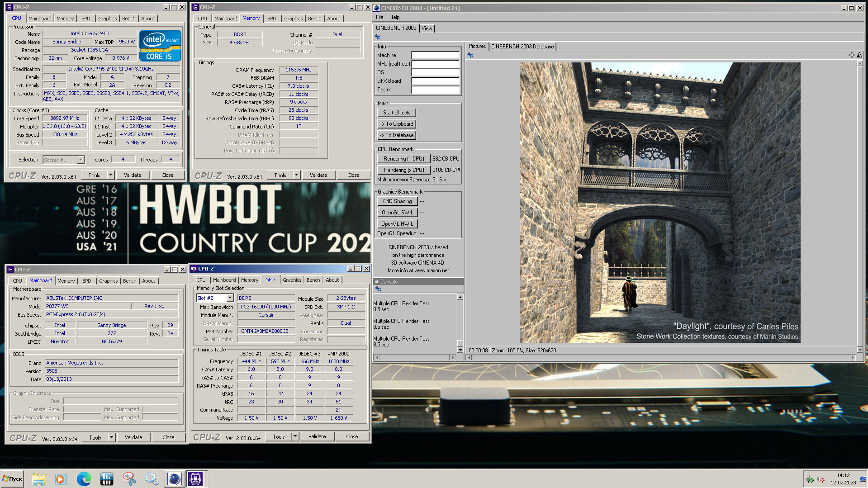868x488 pixels.
Task: Click Pictures panel horizontal scrollbar
Action: (661, 357)
